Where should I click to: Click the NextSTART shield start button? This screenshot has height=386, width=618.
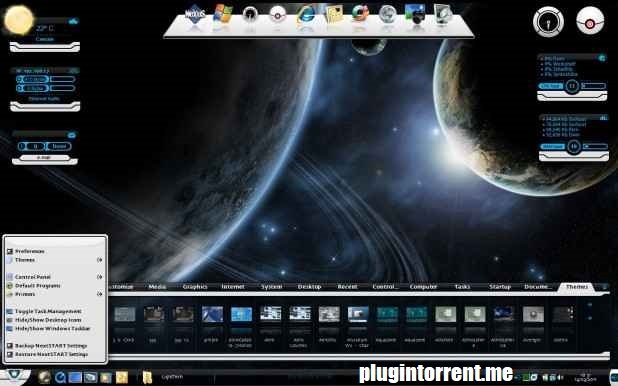[14, 375]
